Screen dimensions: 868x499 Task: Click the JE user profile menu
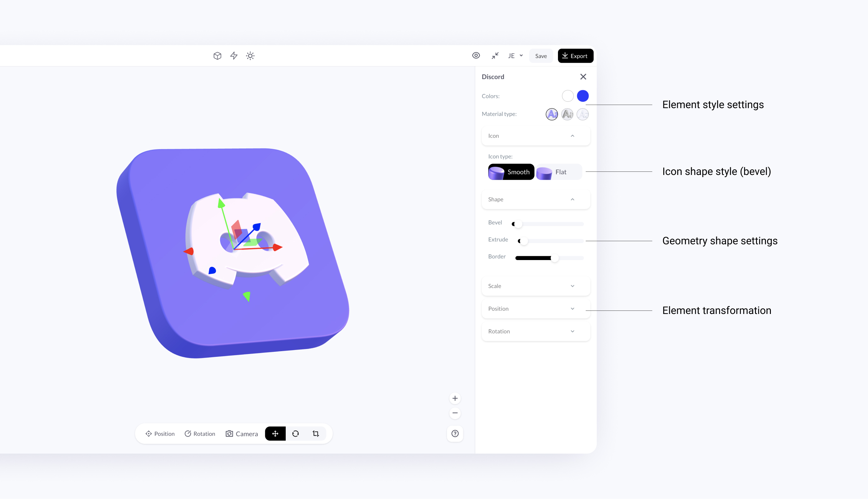coord(514,56)
